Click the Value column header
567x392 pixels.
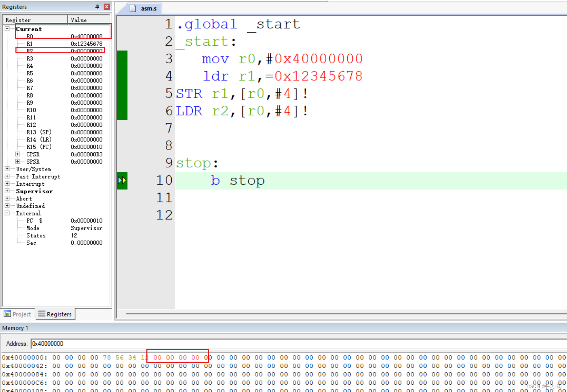tap(89, 20)
